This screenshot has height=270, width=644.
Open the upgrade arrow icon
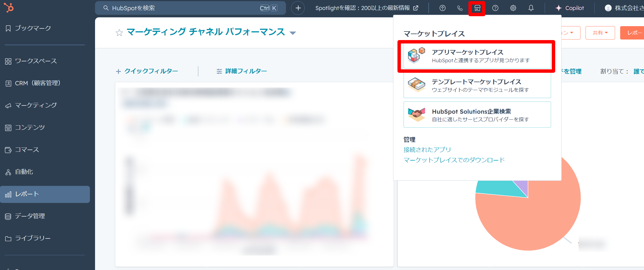point(442,8)
